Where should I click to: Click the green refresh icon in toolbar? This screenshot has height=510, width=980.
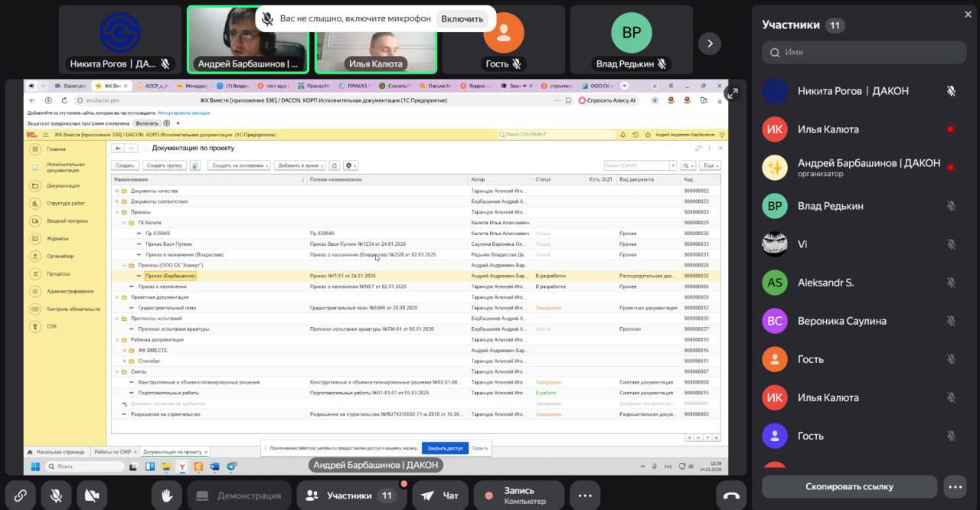(334, 165)
